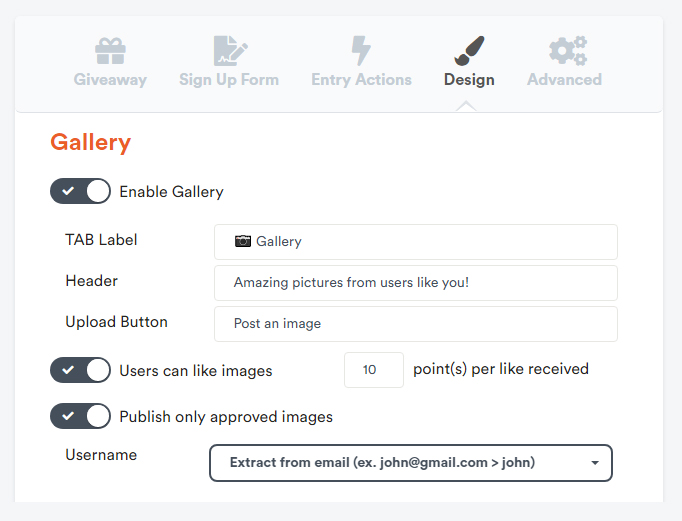Click the Header text input field

tap(416, 283)
